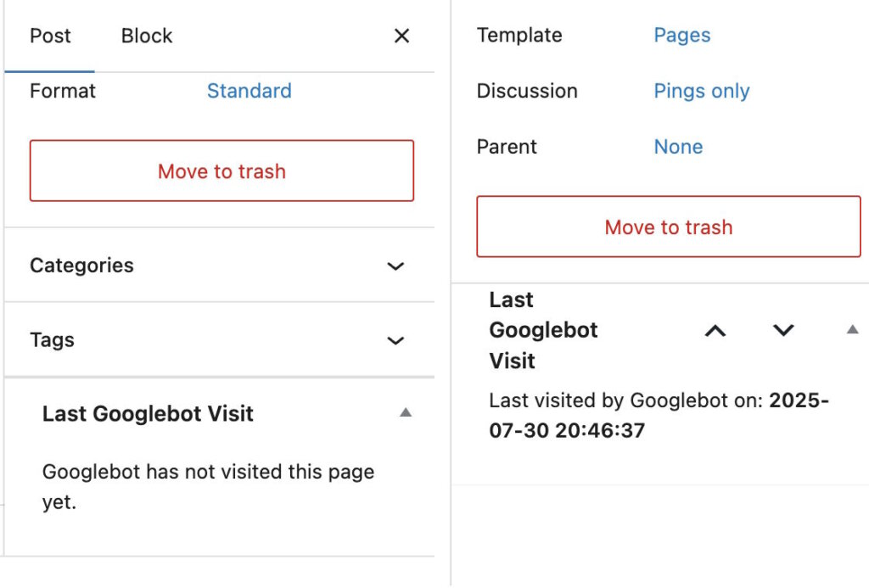Viewport: 869px width, 588px height.
Task: Open the Standard format selector
Action: click(249, 91)
